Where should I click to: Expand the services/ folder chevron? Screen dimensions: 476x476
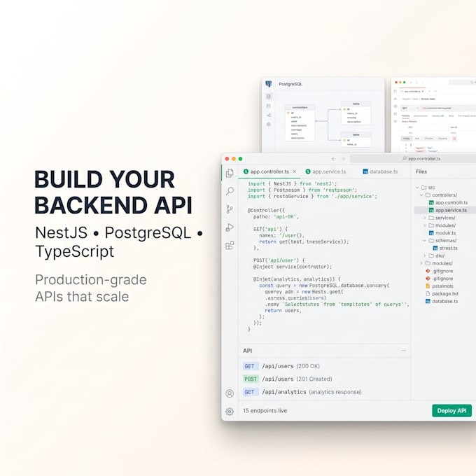point(425,218)
